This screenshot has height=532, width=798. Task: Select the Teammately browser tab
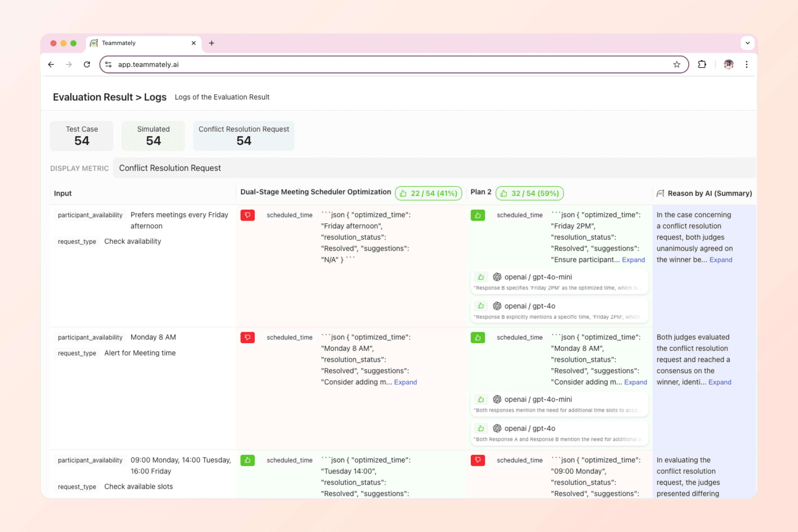(x=143, y=43)
